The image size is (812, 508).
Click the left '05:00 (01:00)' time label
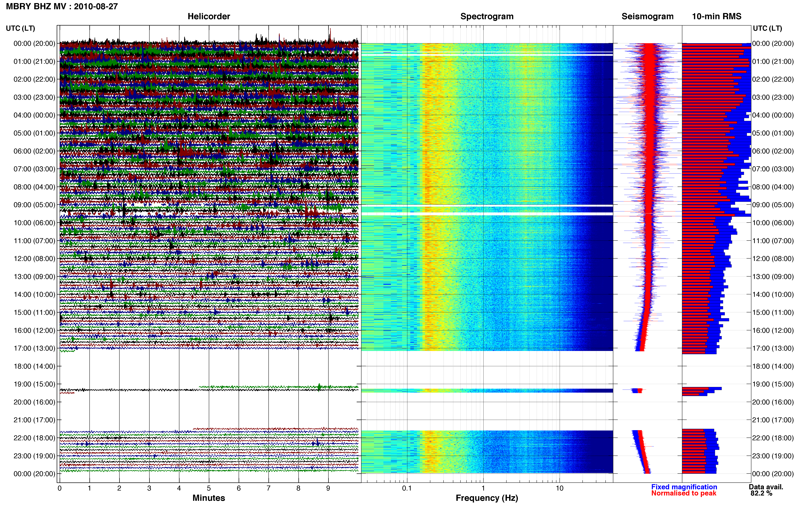[x=34, y=133]
